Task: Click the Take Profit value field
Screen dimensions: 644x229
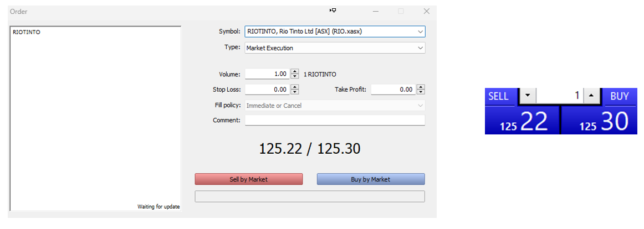Action: click(x=392, y=90)
